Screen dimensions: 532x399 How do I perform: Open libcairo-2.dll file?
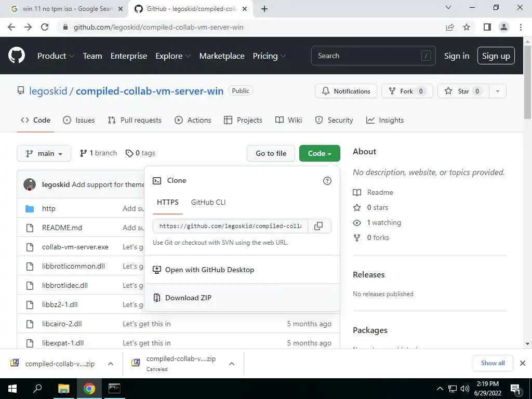(x=62, y=324)
